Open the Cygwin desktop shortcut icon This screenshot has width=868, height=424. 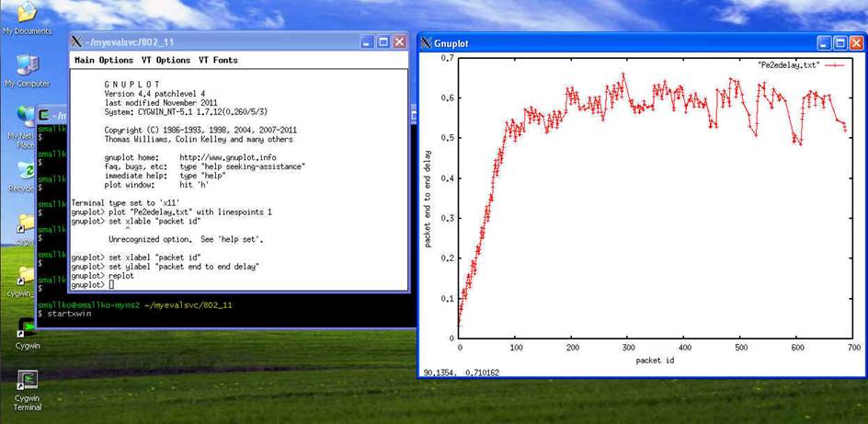[28, 332]
